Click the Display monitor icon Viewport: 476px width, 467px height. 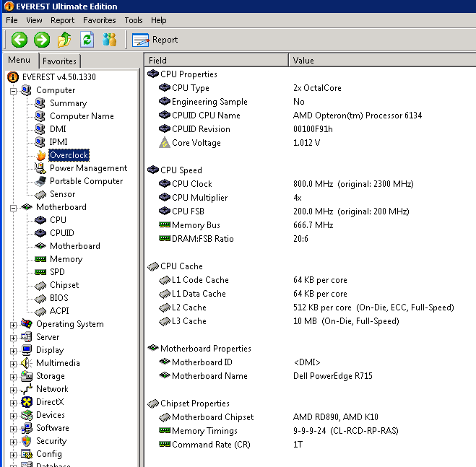coord(27,350)
